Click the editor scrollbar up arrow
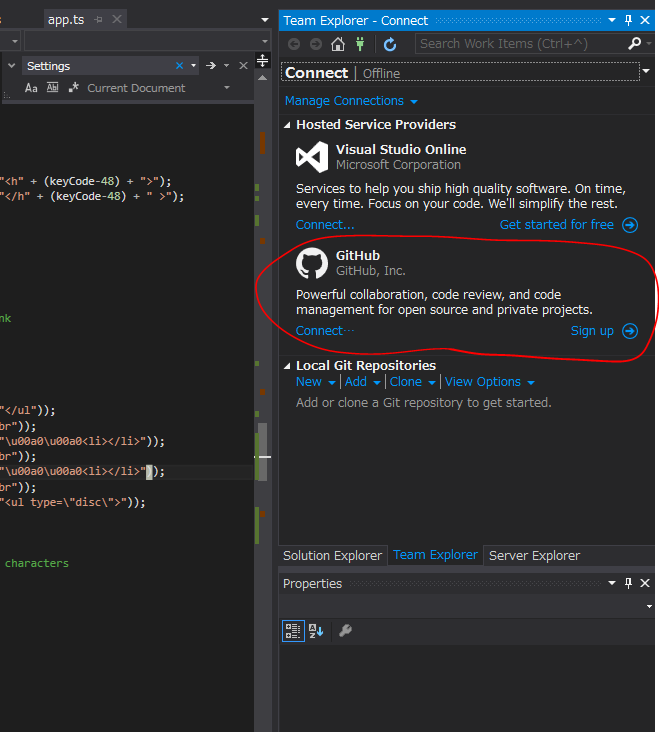 (x=262, y=77)
